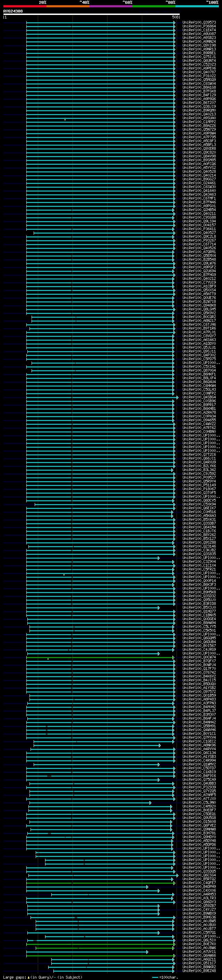Select hit UniRef100_C1E4T4

tap(199, 30)
